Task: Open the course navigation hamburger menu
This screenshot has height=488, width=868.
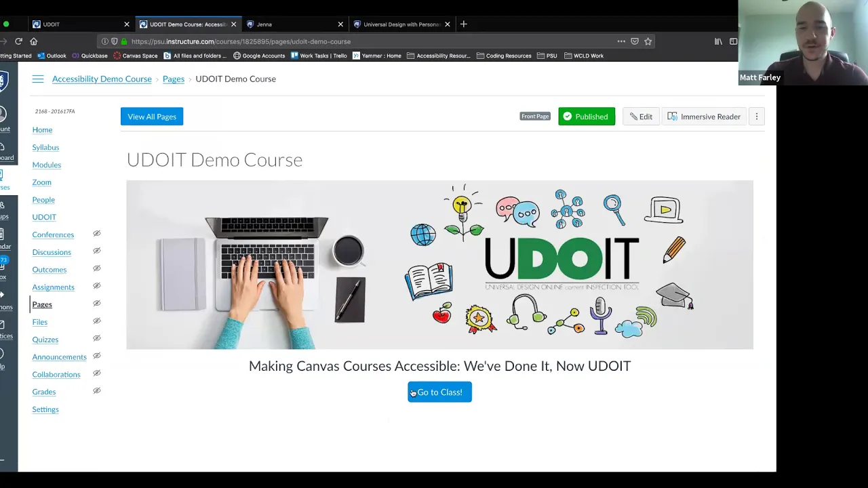Action: pyautogui.click(x=38, y=79)
